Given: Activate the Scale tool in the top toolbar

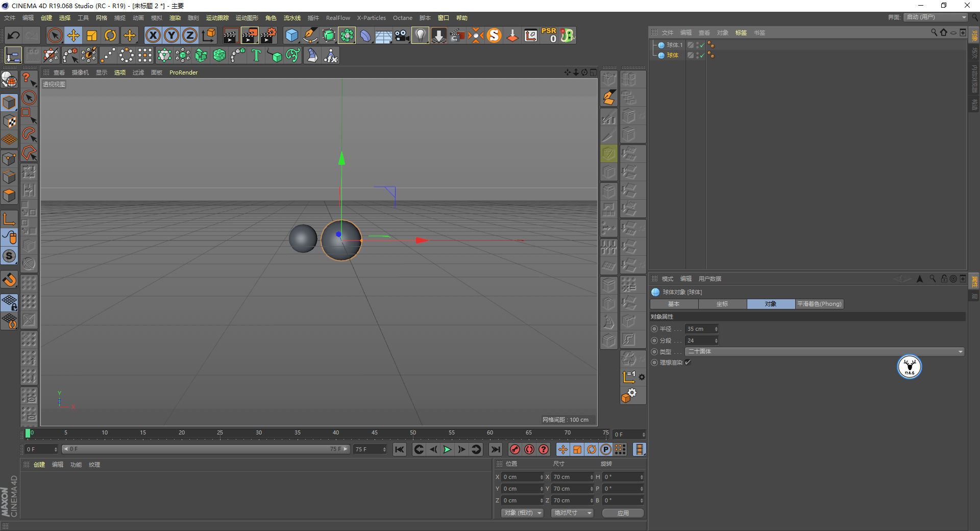Looking at the screenshot, I should tap(92, 35).
